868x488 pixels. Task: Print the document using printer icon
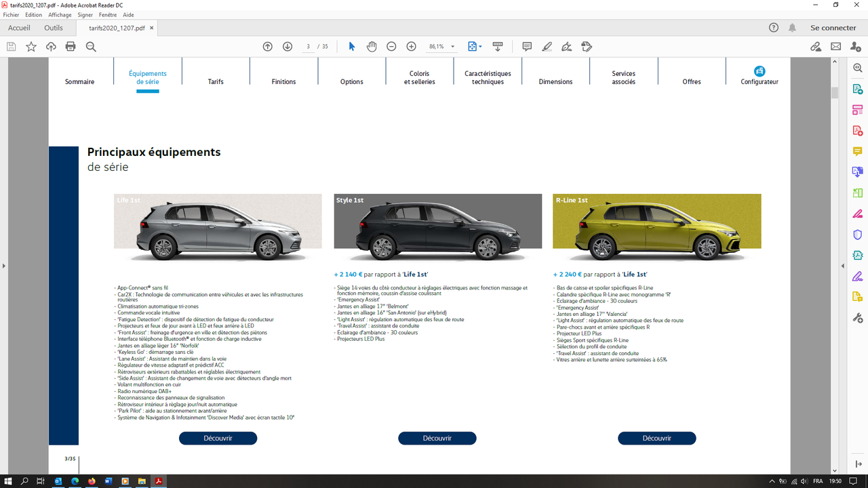tap(71, 47)
